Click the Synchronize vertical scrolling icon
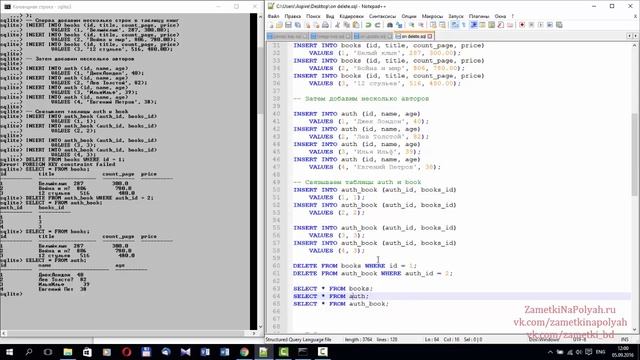The height and width of the screenshot is (360, 640). 433,25
